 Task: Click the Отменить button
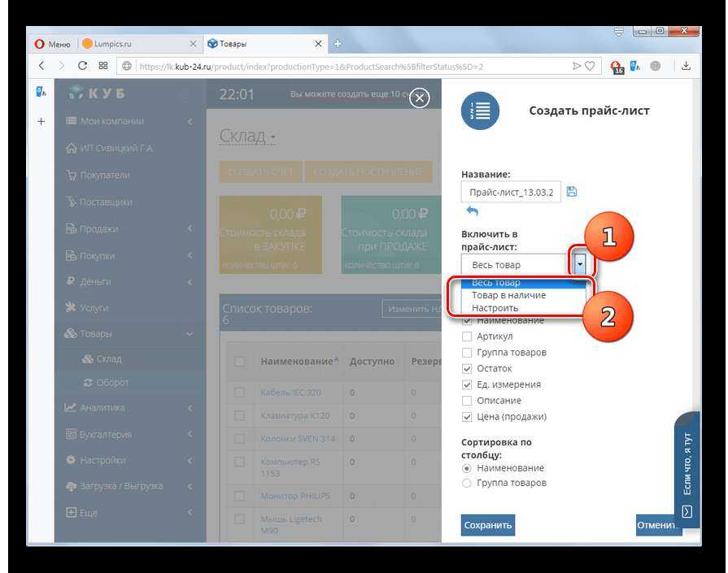(657, 525)
